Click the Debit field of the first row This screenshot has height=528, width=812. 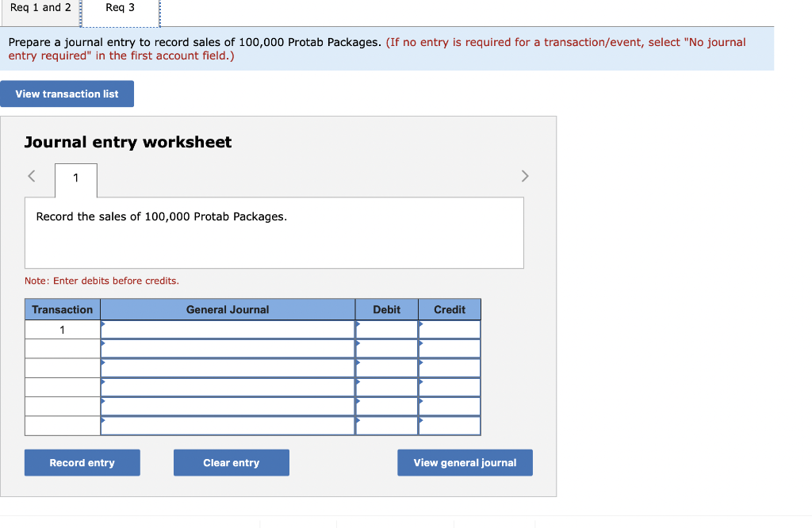pyautogui.click(x=386, y=329)
